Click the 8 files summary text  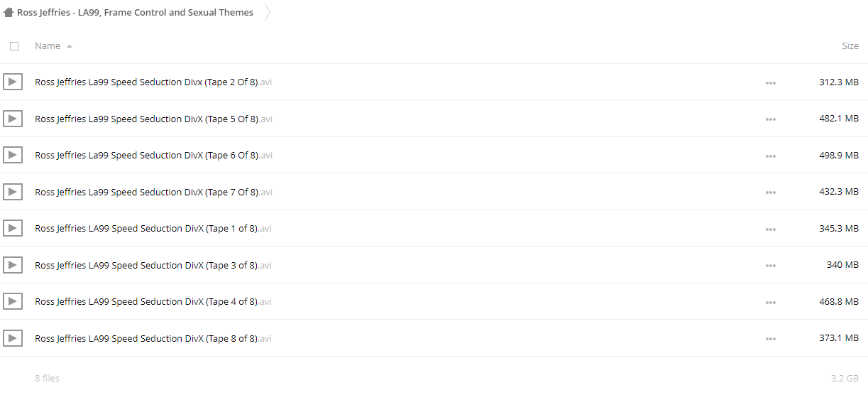(x=47, y=378)
